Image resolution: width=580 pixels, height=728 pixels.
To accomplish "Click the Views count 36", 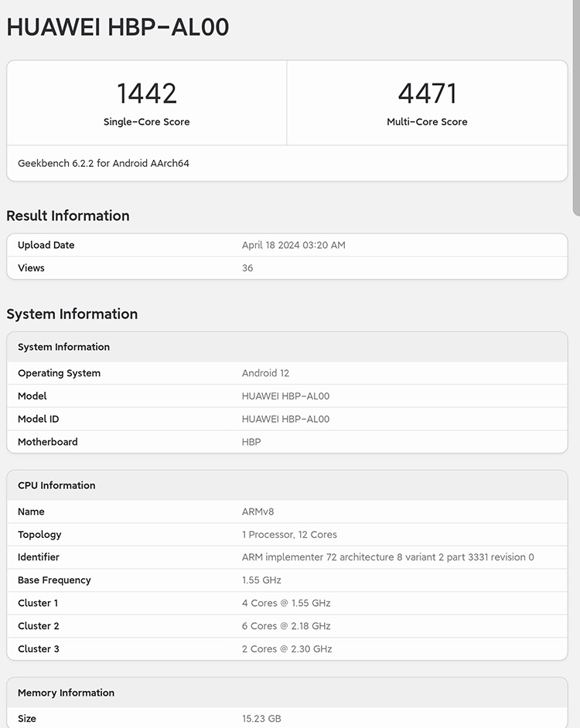I will pyautogui.click(x=247, y=268).
